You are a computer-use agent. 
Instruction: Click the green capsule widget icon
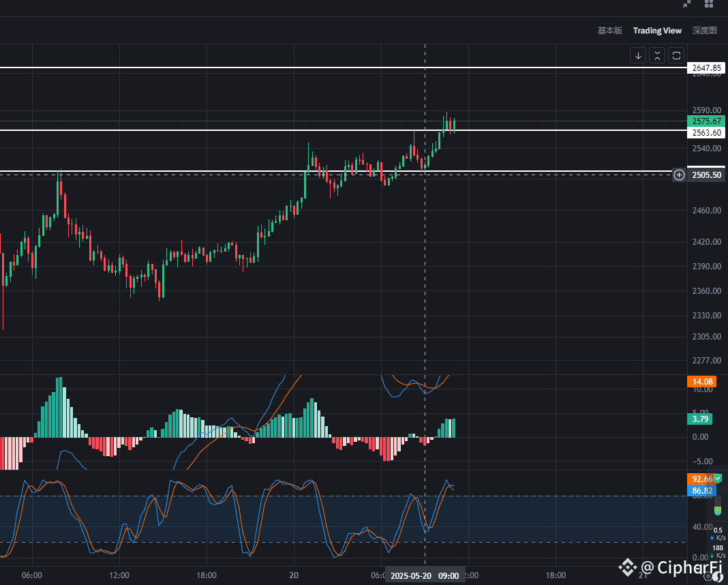coord(717,505)
